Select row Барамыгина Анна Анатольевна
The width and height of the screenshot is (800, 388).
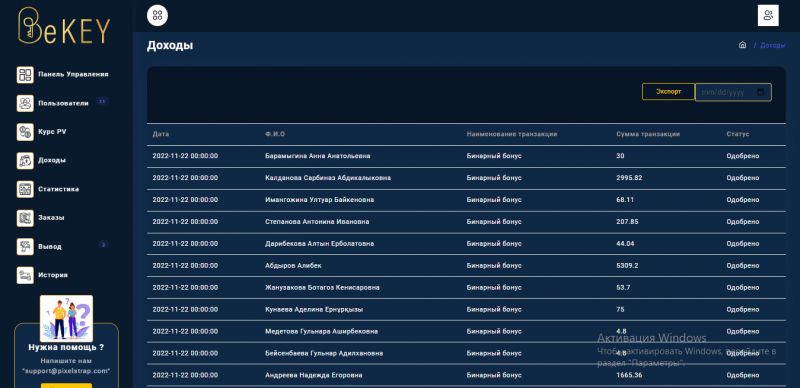point(466,156)
